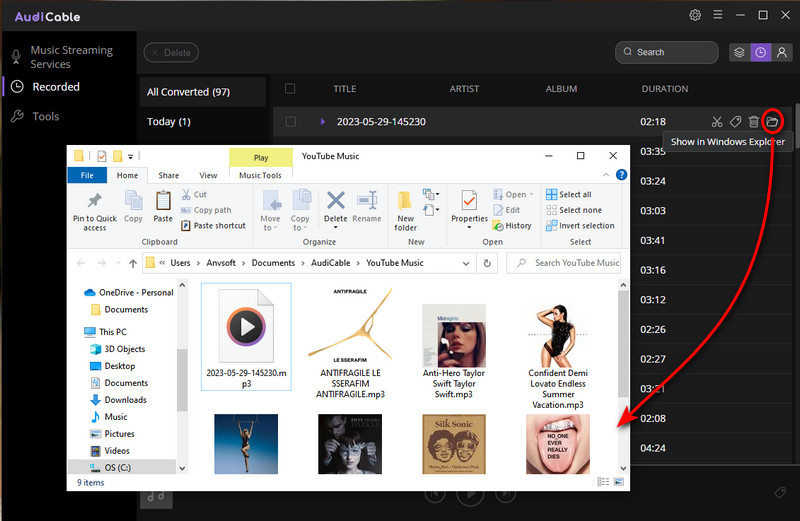800x521 pixels.
Task: Select 2023-05-29-145230.mp3 file thumbnail
Action: coord(246,337)
